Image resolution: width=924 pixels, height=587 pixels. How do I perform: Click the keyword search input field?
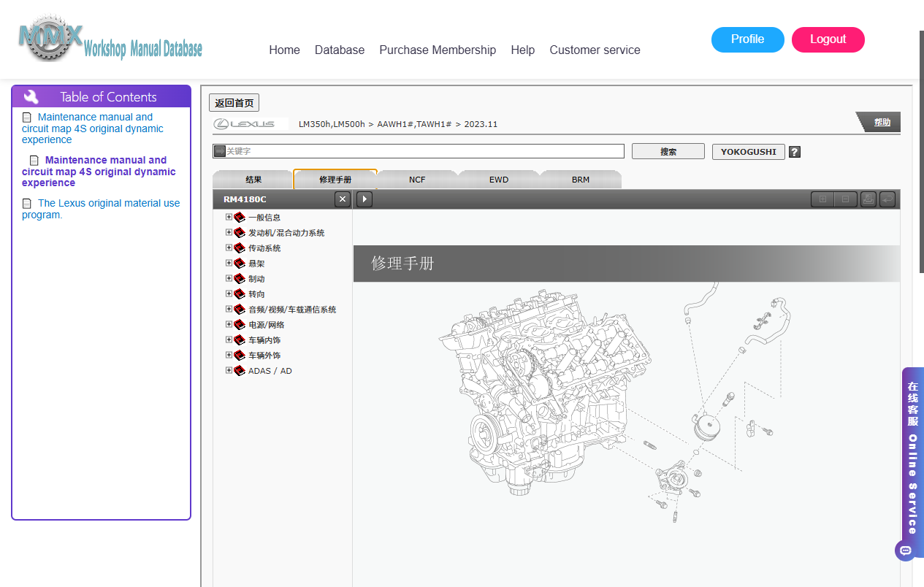pyautogui.click(x=419, y=151)
